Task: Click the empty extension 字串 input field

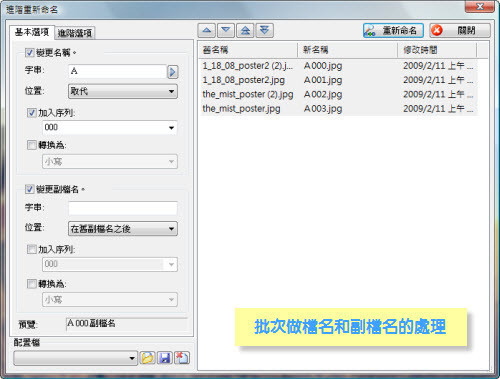Action: click(123, 208)
